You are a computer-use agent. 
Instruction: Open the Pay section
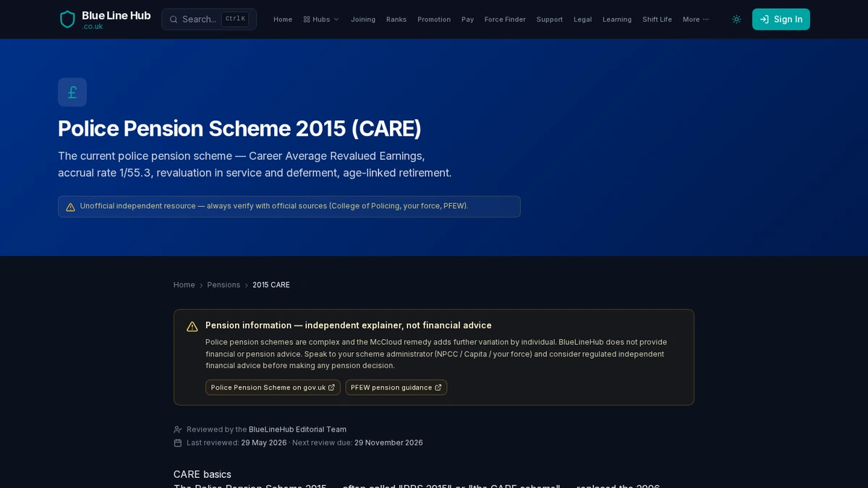pos(468,20)
